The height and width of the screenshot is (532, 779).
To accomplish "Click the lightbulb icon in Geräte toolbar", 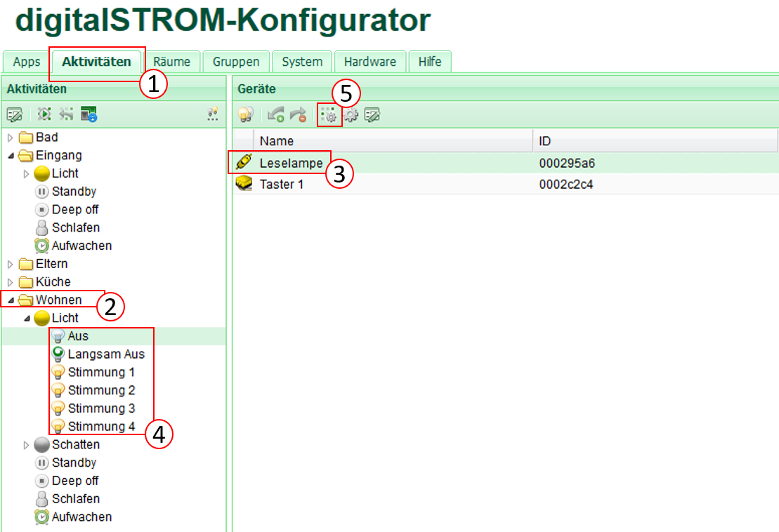I will [245, 114].
